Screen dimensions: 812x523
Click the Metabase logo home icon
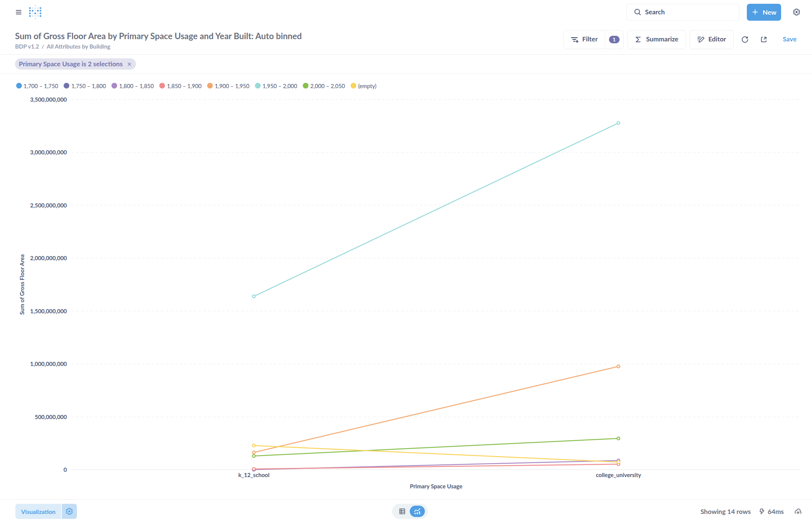coord(35,12)
